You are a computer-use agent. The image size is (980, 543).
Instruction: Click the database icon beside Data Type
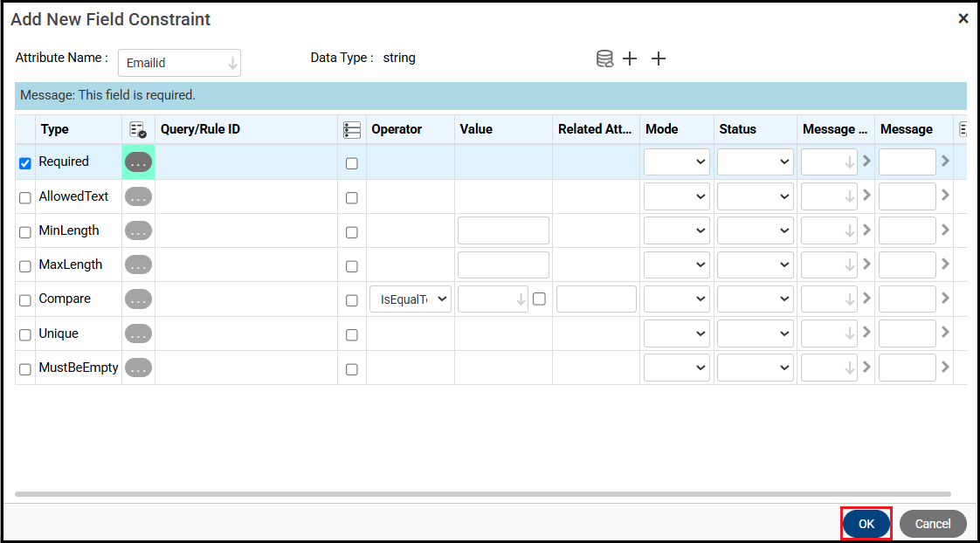(x=604, y=58)
